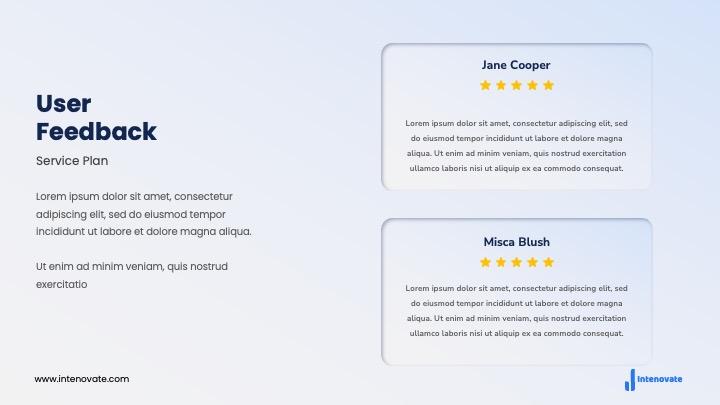Click the Jane Cooper name title
Screen dimensions: 720x405
pos(516,65)
